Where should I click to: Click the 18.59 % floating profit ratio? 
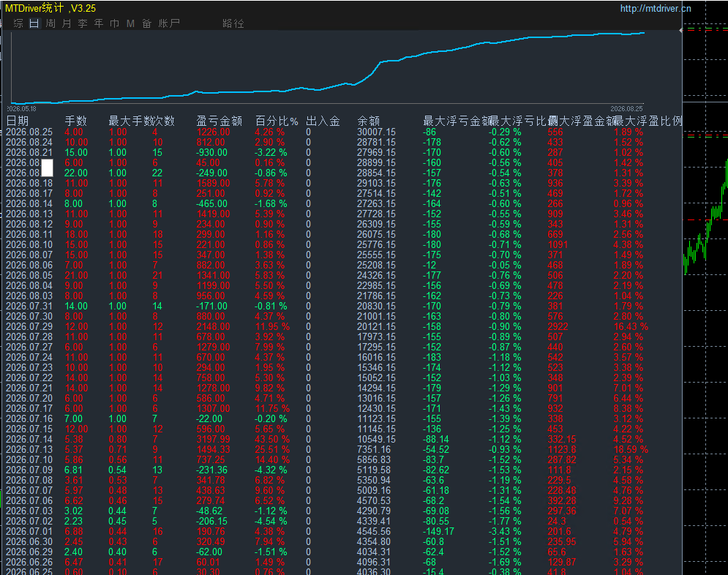click(631, 449)
